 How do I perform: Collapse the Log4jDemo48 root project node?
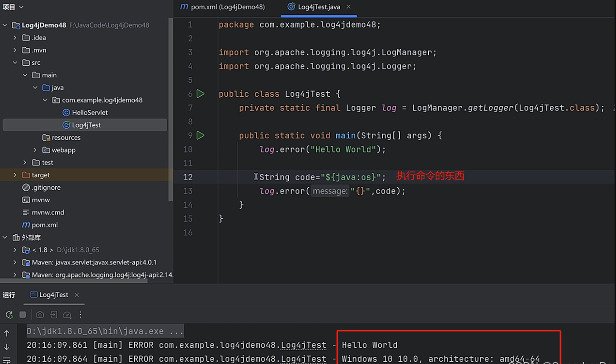tap(5, 25)
